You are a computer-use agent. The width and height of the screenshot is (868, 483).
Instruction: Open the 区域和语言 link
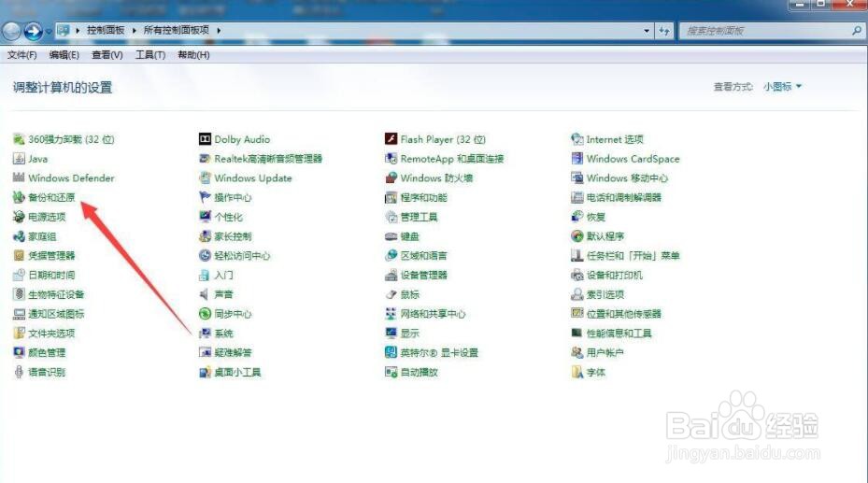[x=423, y=256]
